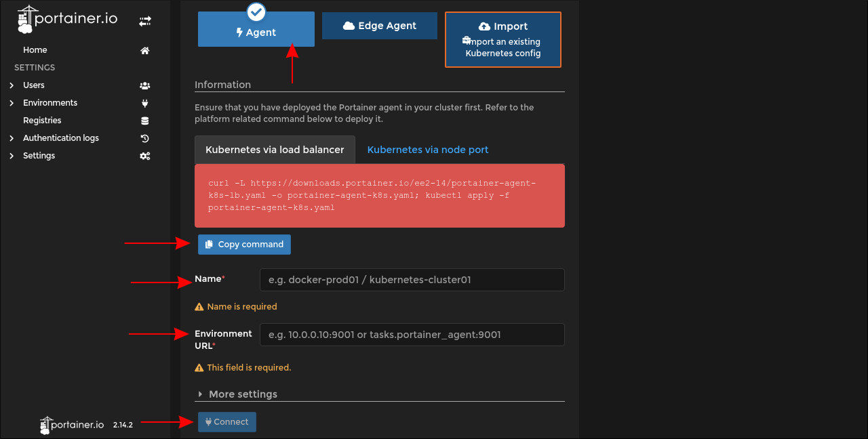Click the checkmark badge on Agent
868x439 pixels.
(x=256, y=12)
